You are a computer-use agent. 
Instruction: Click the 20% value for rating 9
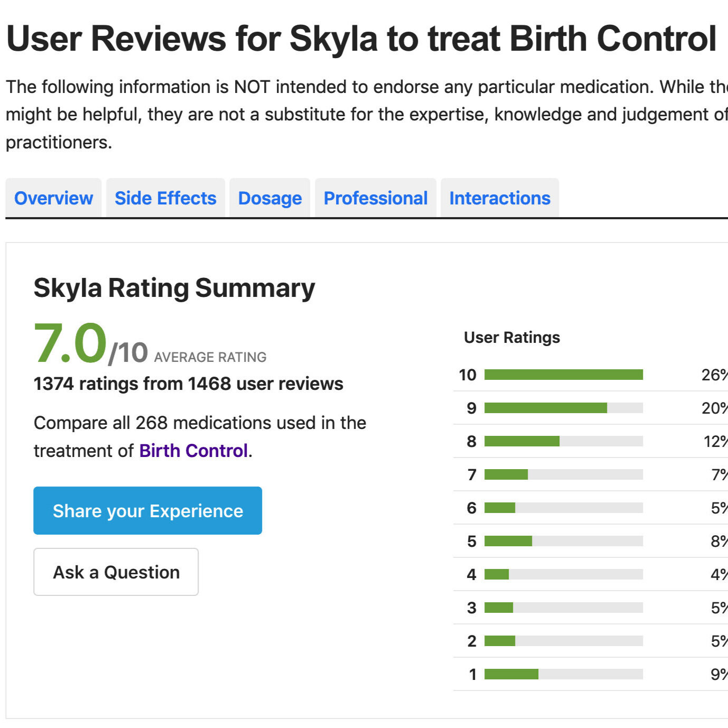click(714, 408)
